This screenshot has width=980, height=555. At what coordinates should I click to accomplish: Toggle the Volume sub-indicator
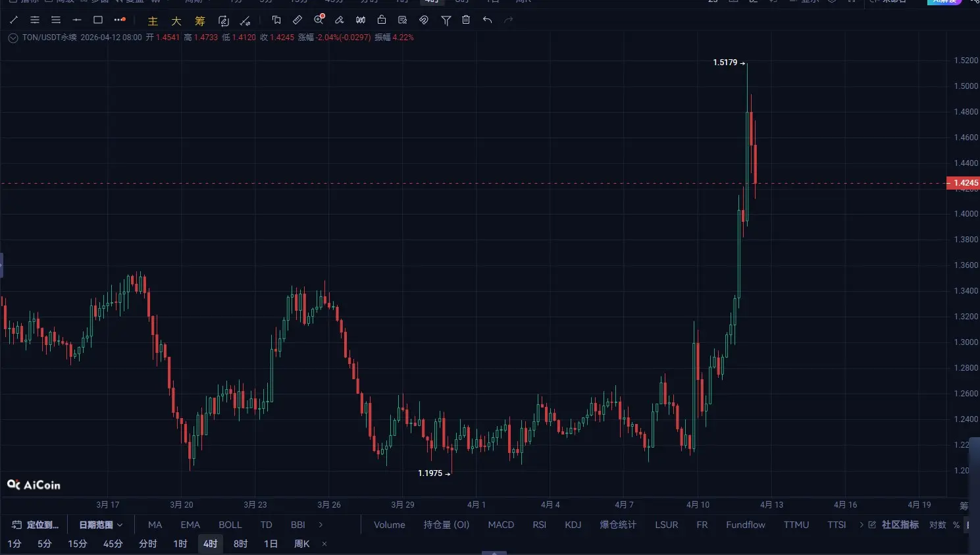click(390, 525)
